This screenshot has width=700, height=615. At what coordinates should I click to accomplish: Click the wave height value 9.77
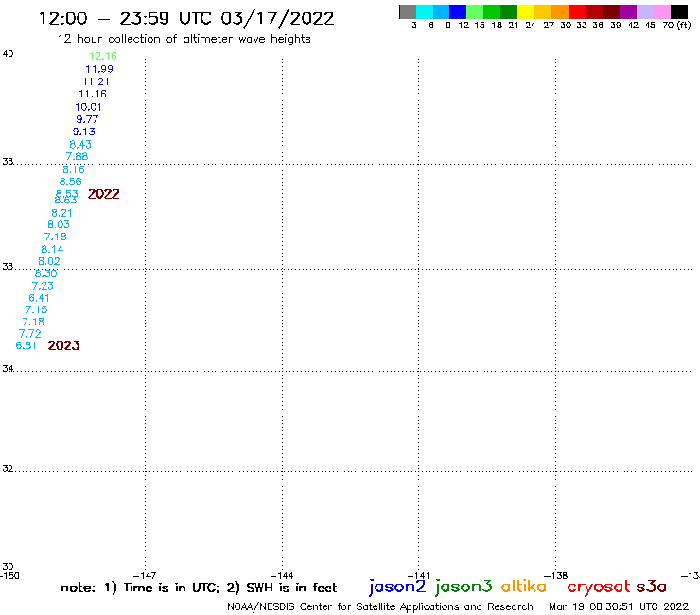[x=87, y=119]
